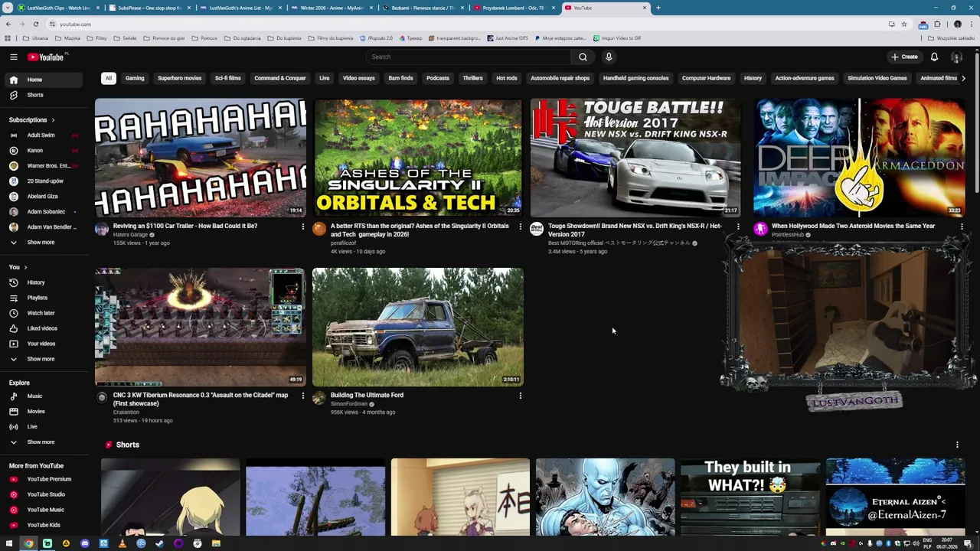Viewport: 980px width, 551px height.
Task: Play Ashes of the Singularity II thumbnail
Action: (x=418, y=158)
